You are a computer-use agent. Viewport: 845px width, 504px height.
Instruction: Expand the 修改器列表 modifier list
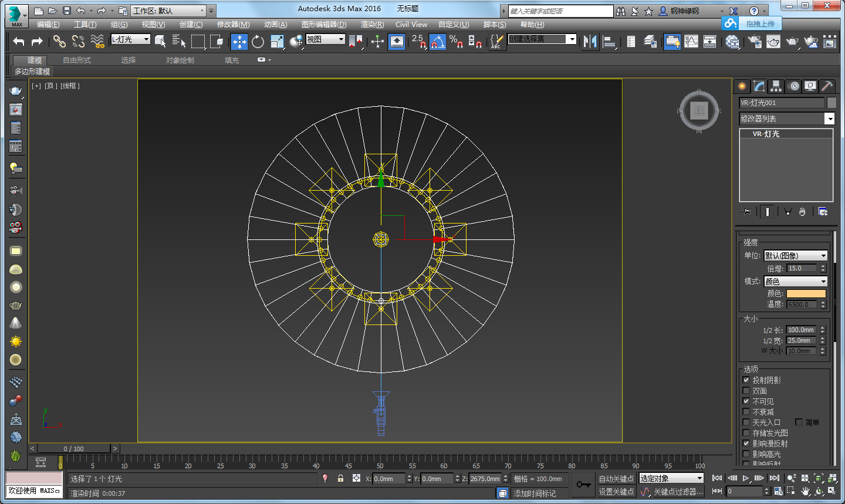point(786,119)
